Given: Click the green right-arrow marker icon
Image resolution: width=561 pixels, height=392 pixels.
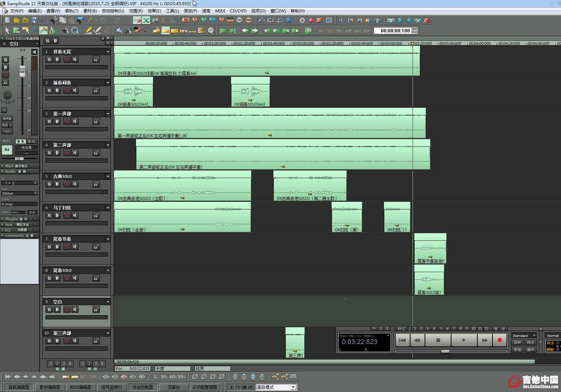Looking at the screenshot, I should point(255,31).
